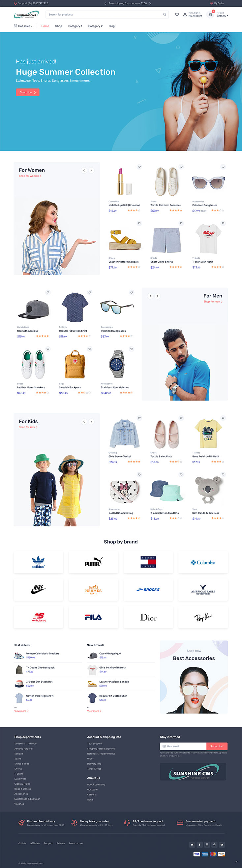Click the Nike brand logo tile
Image resolution: width=242 pixels, height=868 pixels.
pyautogui.click(x=38, y=590)
